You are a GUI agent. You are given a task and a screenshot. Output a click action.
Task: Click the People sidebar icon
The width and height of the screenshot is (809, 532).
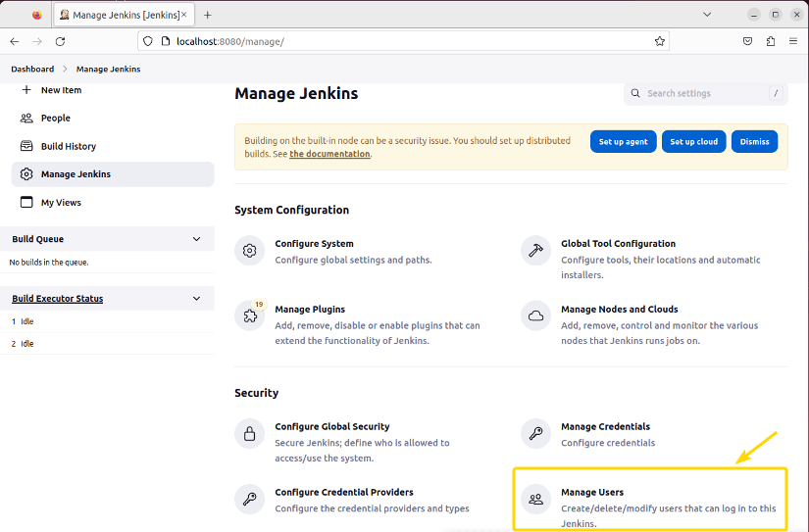[26, 118]
